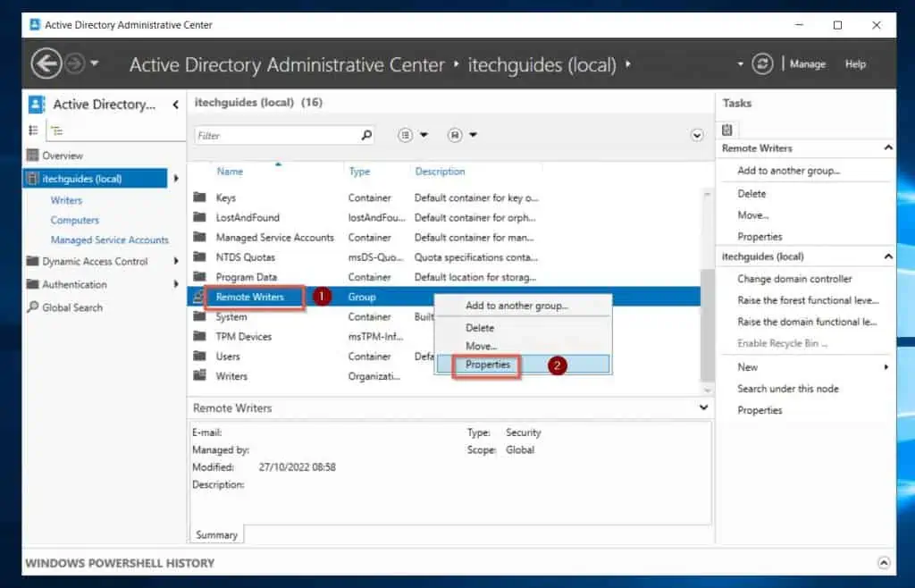Switch navigation pane to list view
Screen dimensions: 915x588
tap(34, 130)
